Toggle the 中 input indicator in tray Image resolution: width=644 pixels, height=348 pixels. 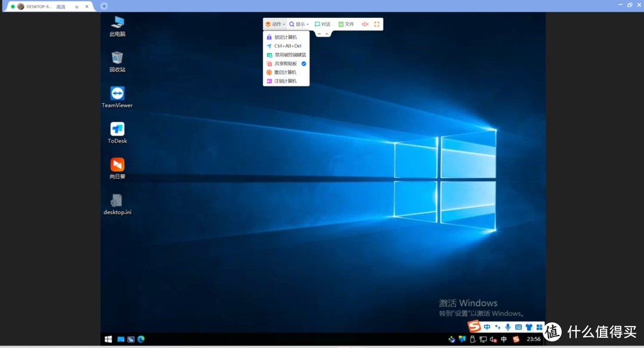coord(504,339)
